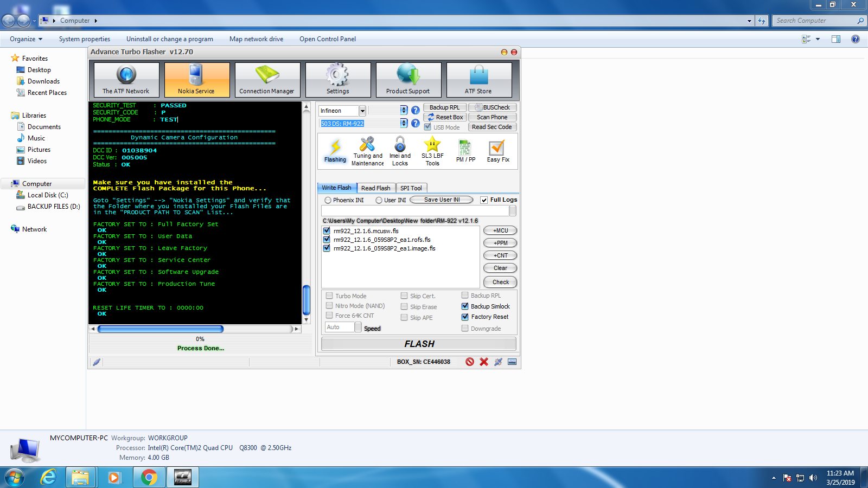Screen dimensions: 868x488
Task: Open the Infineon platform dropdown
Action: click(x=362, y=111)
